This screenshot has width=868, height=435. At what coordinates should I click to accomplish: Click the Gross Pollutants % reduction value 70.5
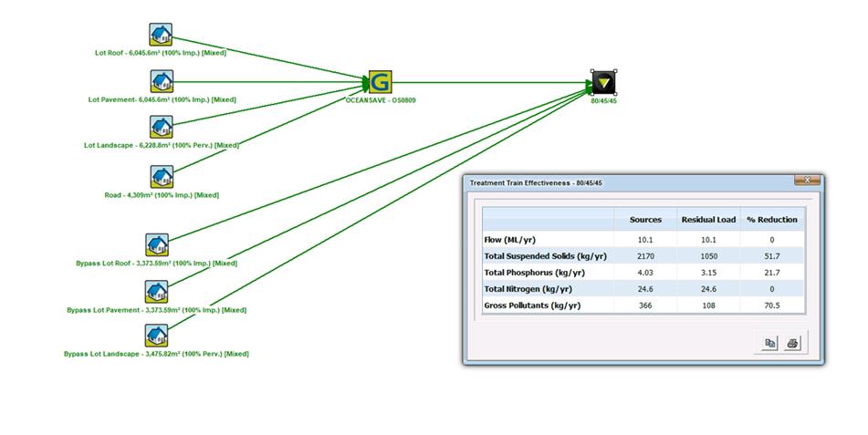click(771, 306)
